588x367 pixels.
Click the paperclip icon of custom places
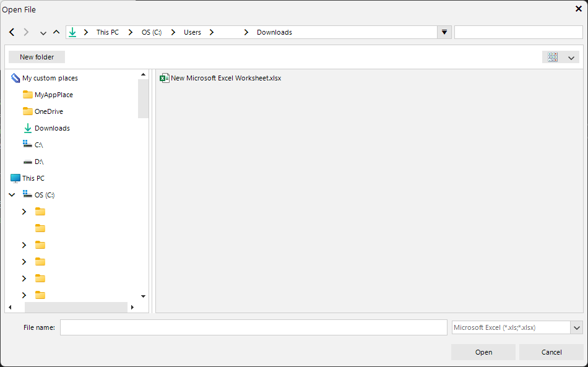point(15,78)
